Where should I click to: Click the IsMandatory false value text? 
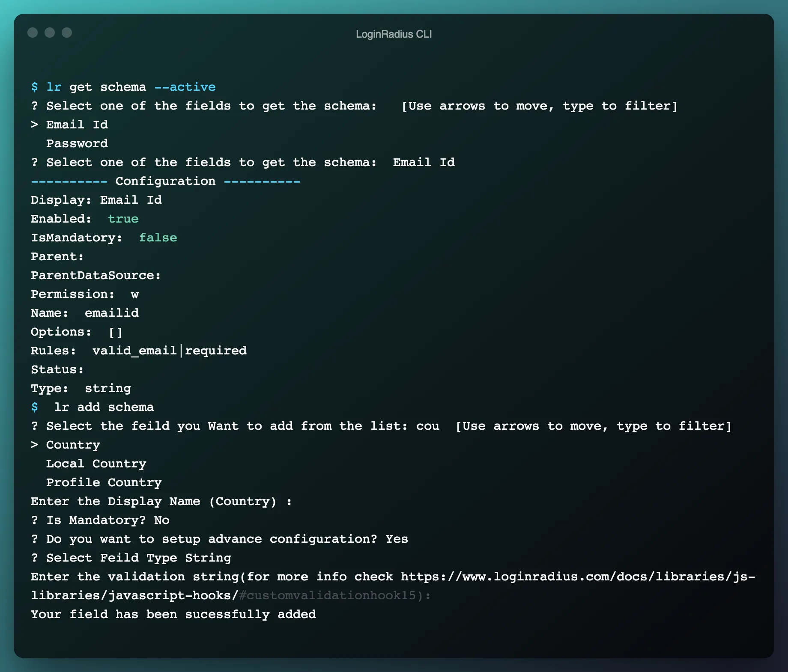(x=158, y=237)
